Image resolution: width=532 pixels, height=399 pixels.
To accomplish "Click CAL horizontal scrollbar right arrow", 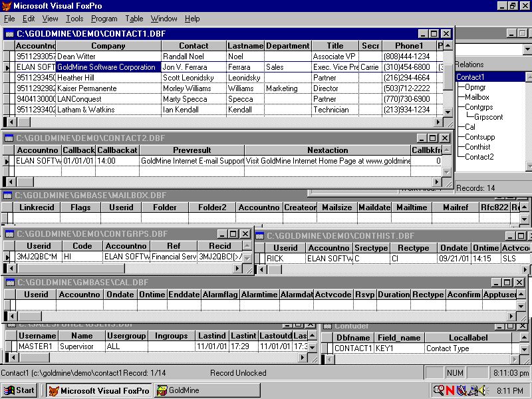I will tap(511, 317).
